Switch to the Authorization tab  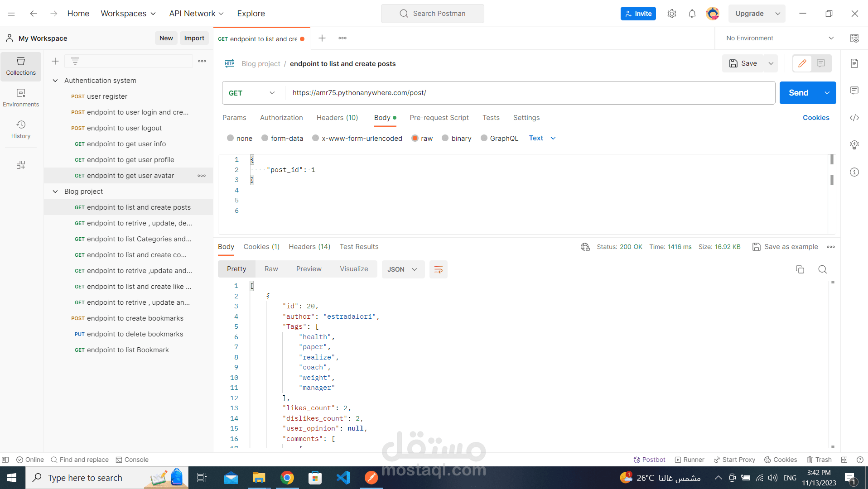[281, 118]
